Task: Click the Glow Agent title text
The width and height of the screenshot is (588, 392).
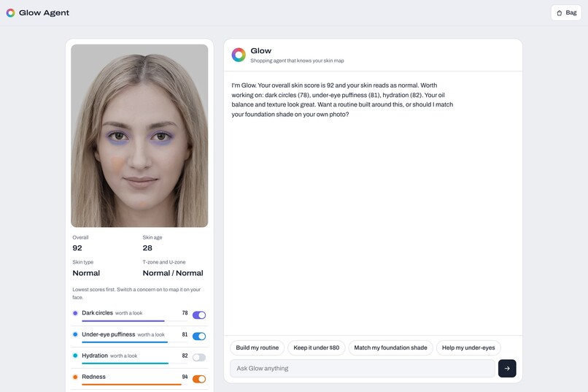Action: pos(44,12)
